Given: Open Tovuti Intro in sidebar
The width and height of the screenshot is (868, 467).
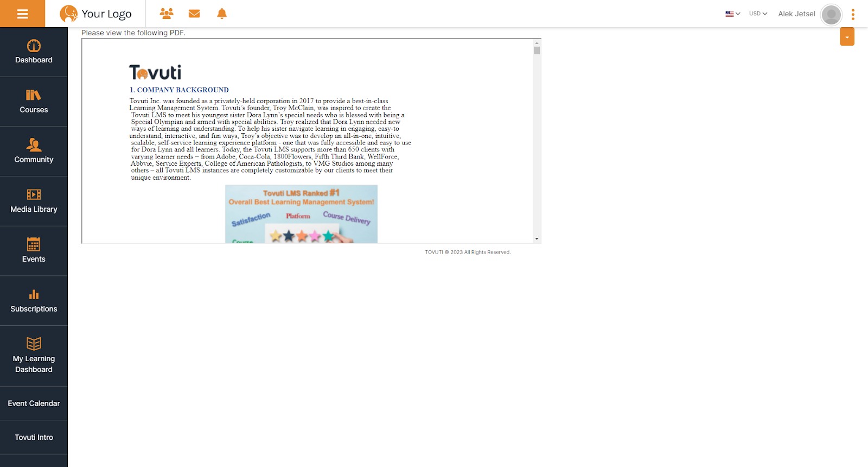Looking at the screenshot, I should 34,437.
